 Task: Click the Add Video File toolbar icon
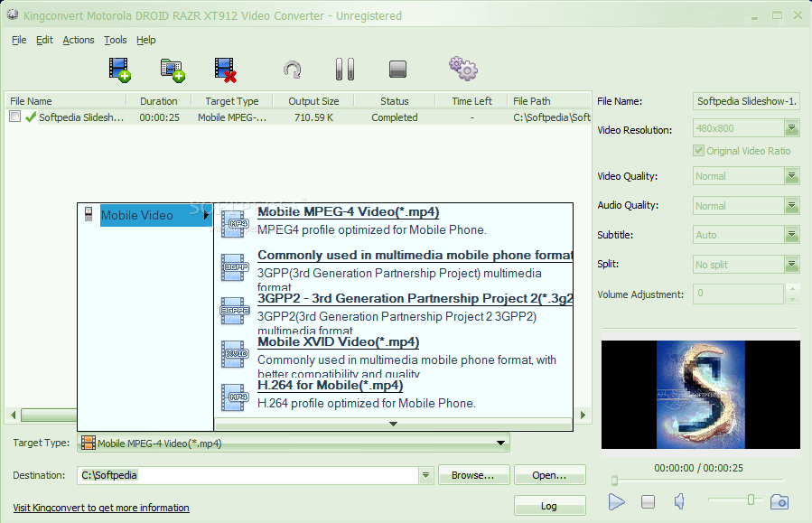click(x=119, y=70)
